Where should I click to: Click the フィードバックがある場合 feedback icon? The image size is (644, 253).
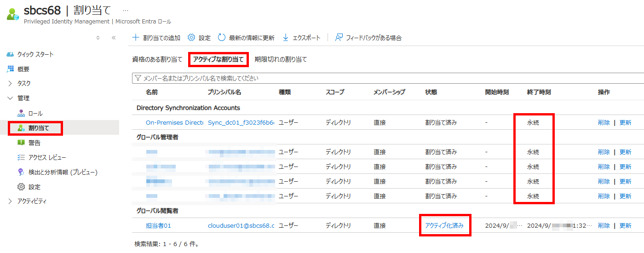pos(339,38)
